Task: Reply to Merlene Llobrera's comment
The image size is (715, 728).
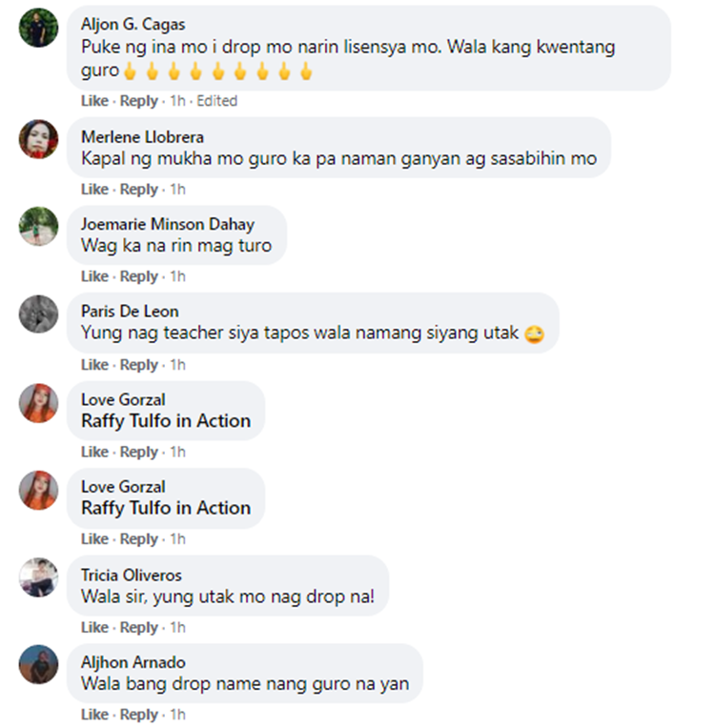Action: 139,190
